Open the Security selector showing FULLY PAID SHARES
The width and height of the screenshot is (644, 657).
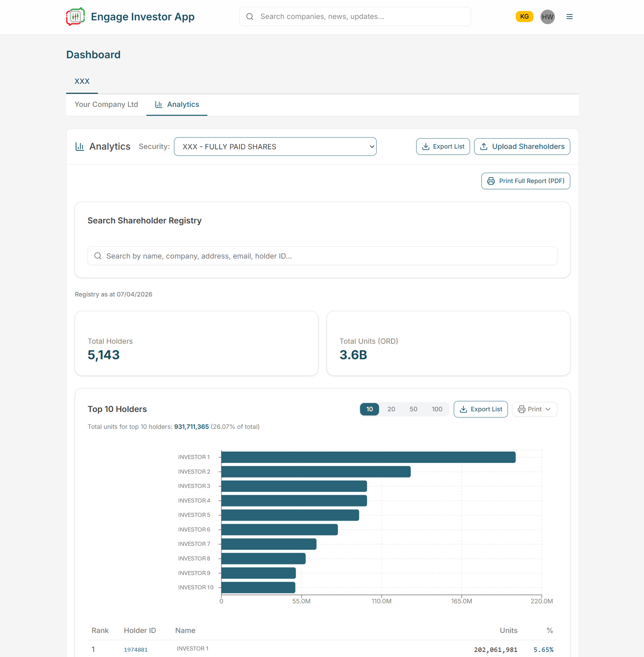275,147
